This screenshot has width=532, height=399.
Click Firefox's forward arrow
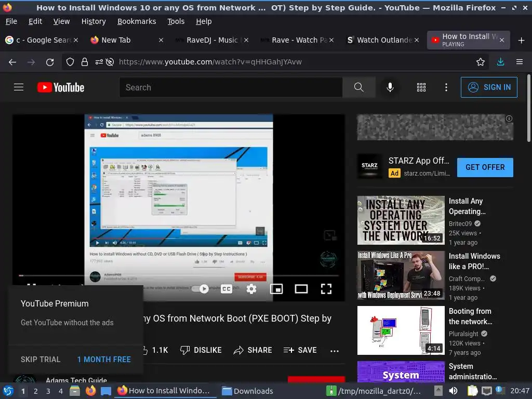[x=31, y=62]
